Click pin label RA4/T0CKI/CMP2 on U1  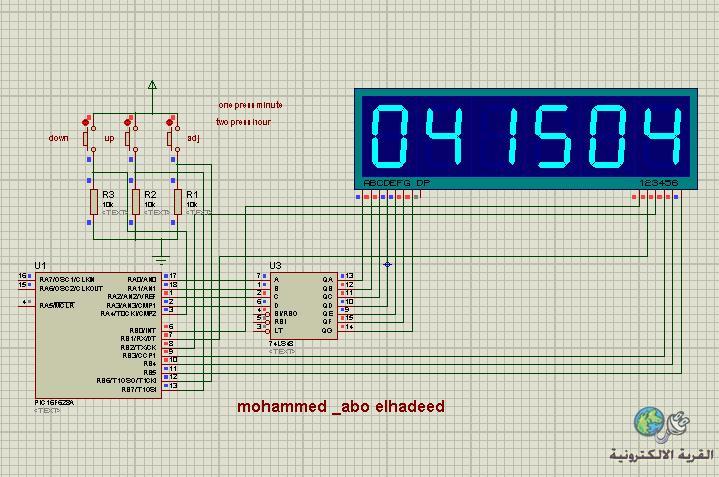(x=128, y=314)
